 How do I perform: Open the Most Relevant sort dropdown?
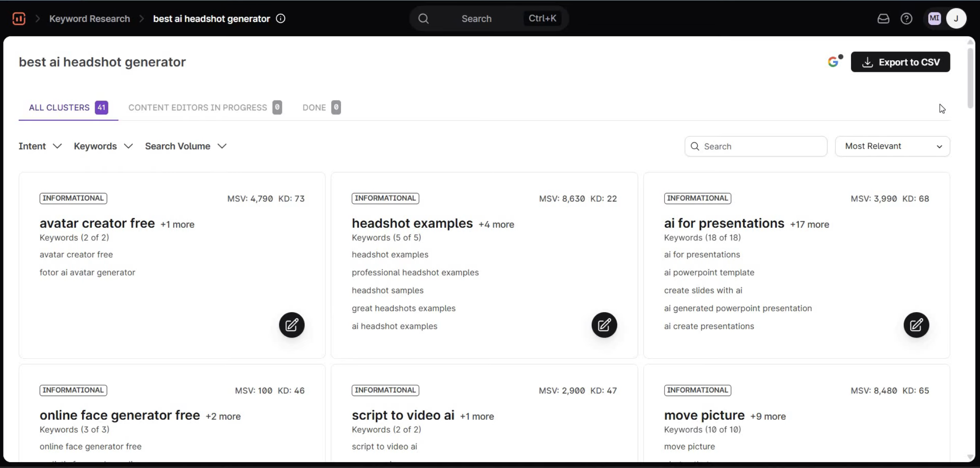892,146
